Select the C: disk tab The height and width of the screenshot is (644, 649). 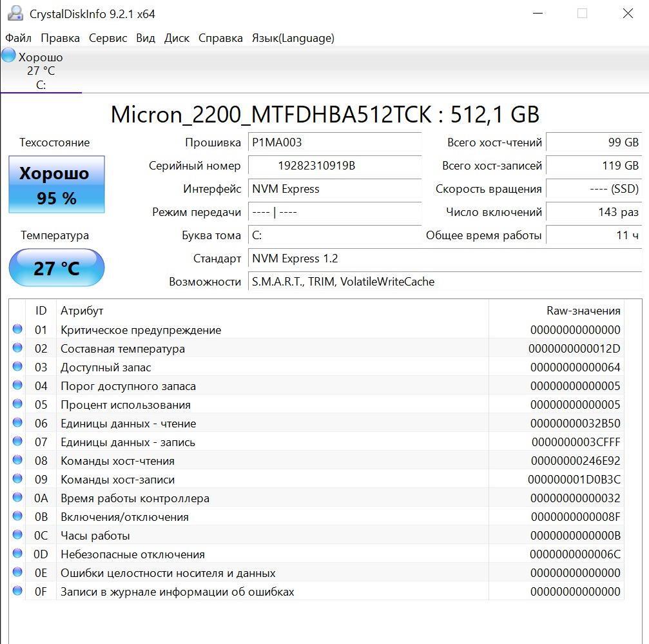(x=41, y=71)
